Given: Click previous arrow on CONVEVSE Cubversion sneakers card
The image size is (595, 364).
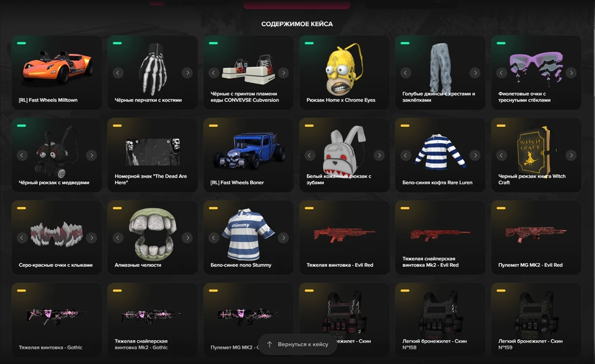Looking at the screenshot, I should tap(214, 73).
